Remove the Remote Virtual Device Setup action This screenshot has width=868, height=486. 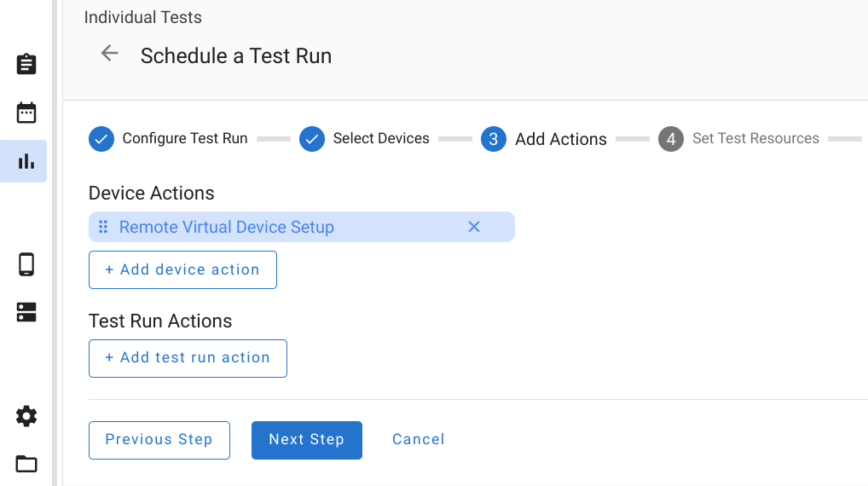coord(474,227)
